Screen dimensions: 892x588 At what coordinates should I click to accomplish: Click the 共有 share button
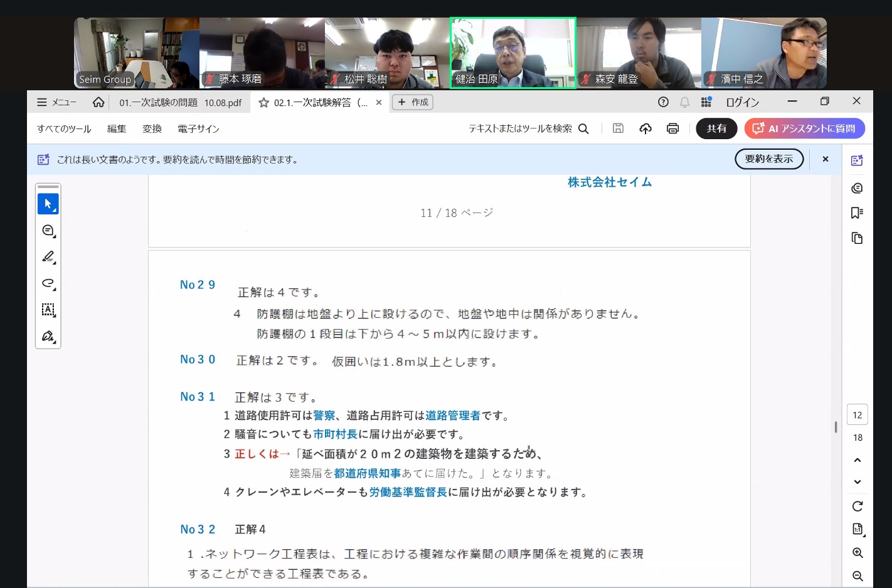716,129
